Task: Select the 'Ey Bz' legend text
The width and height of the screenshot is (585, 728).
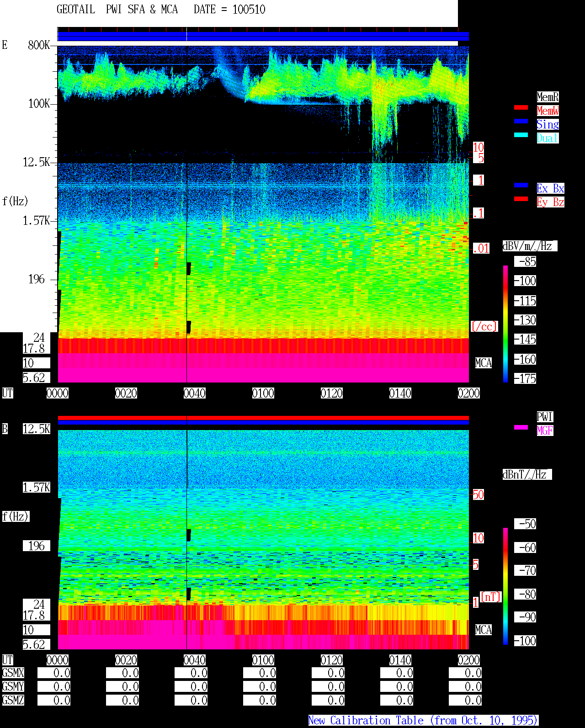Action: tap(550, 202)
